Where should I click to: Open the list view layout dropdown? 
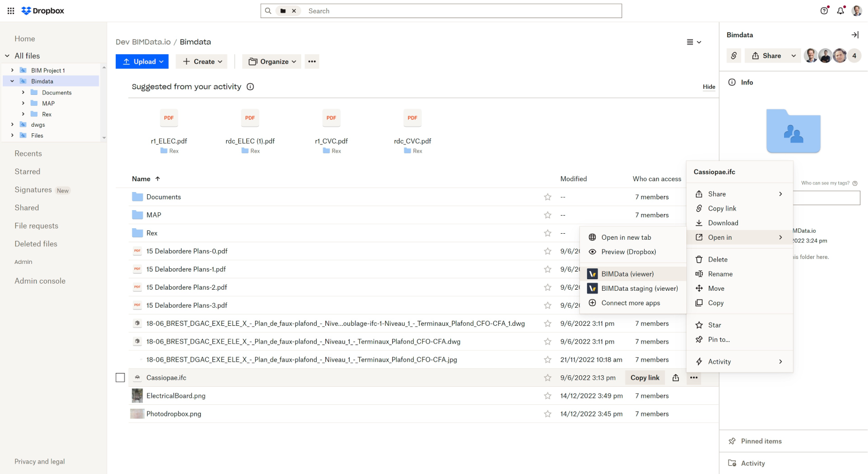[694, 42]
